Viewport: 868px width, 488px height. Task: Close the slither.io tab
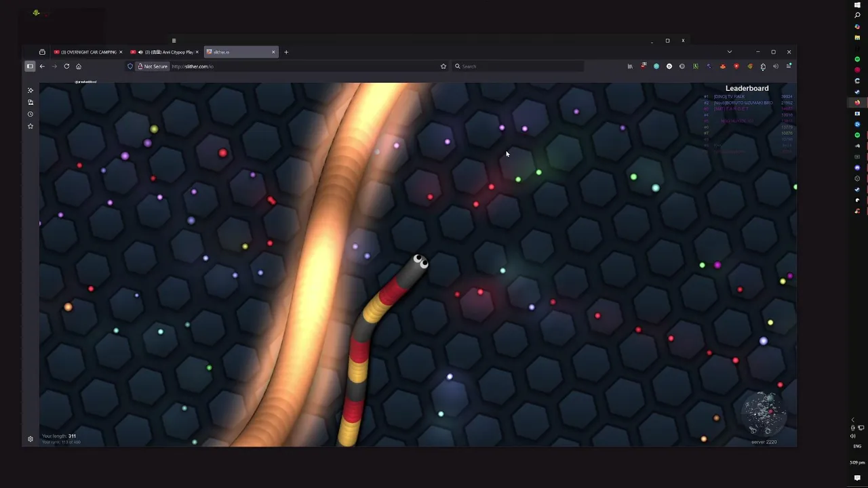273,52
